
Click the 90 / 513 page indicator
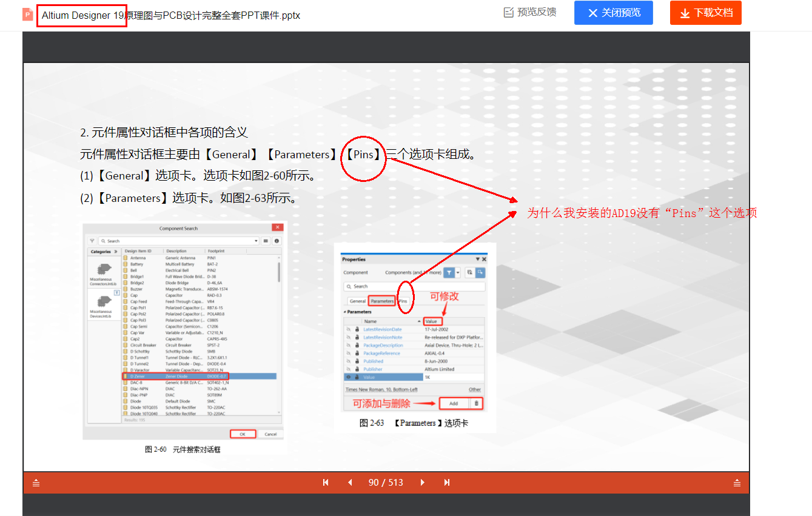pyautogui.click(x=386, y=483)
